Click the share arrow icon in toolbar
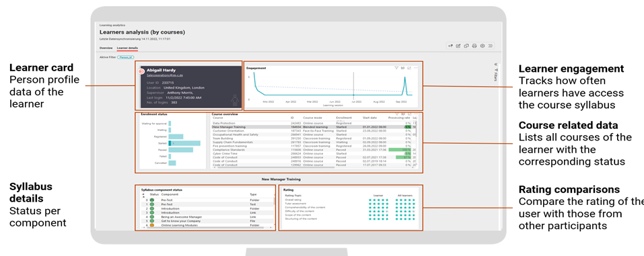This screenshot has width=644, height=256. coord(451,46)
